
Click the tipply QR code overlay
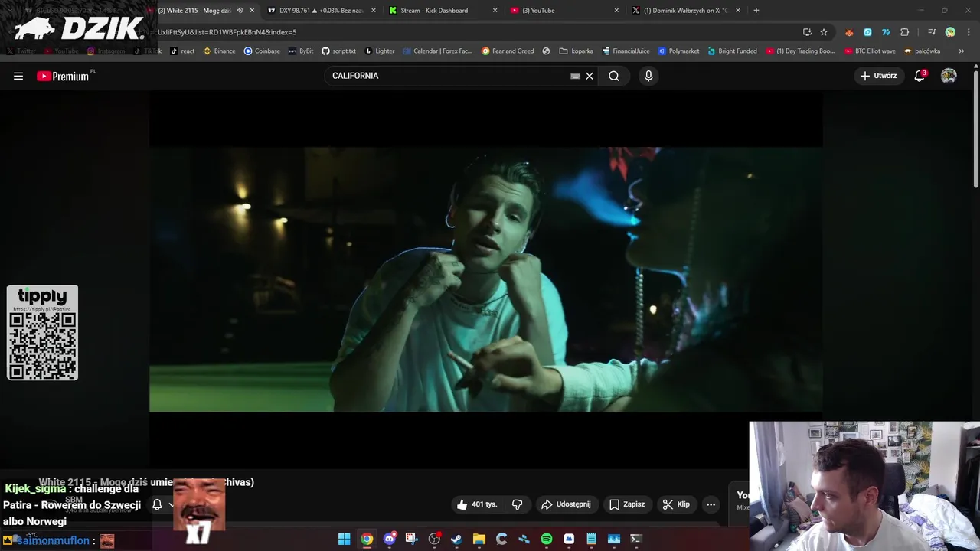click(42, 333)
